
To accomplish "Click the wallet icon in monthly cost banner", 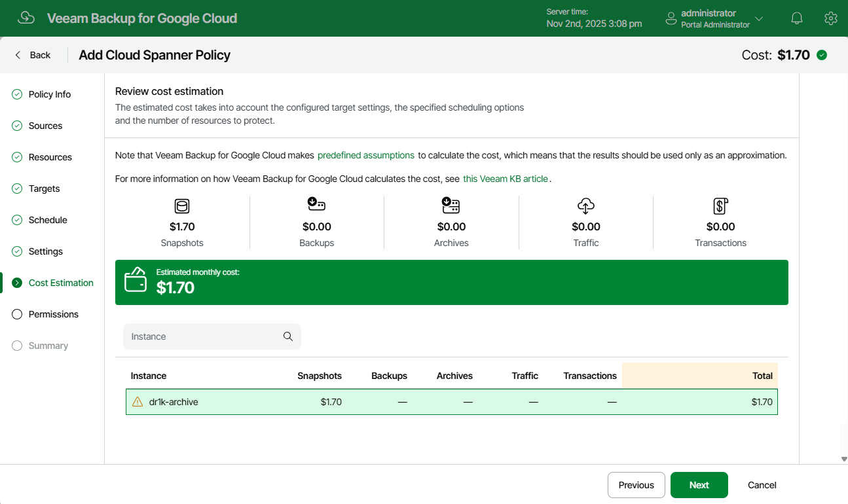I will click(136, 279).
